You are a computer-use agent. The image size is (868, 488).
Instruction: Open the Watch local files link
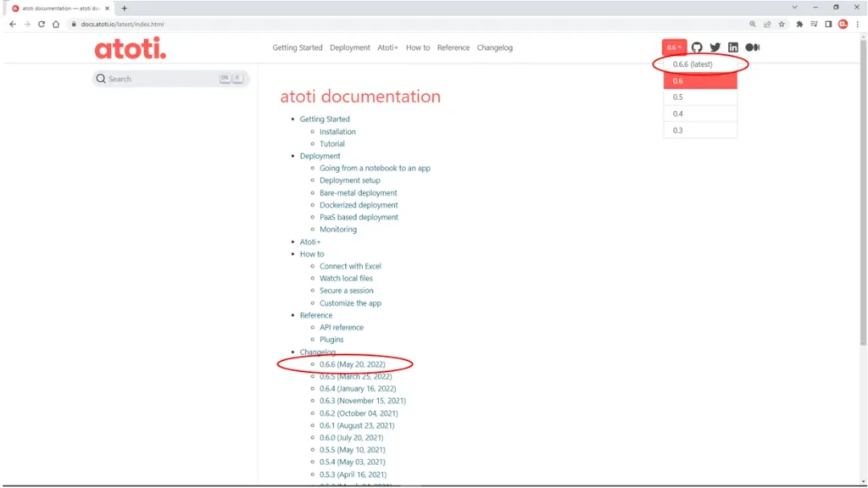click(x=346, y=278)
